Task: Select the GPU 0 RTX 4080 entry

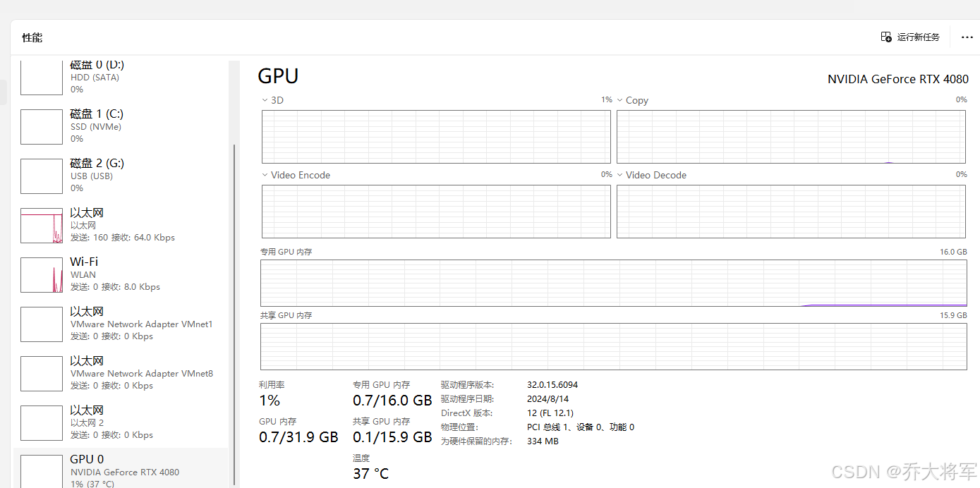Action: tap(121, 468)
